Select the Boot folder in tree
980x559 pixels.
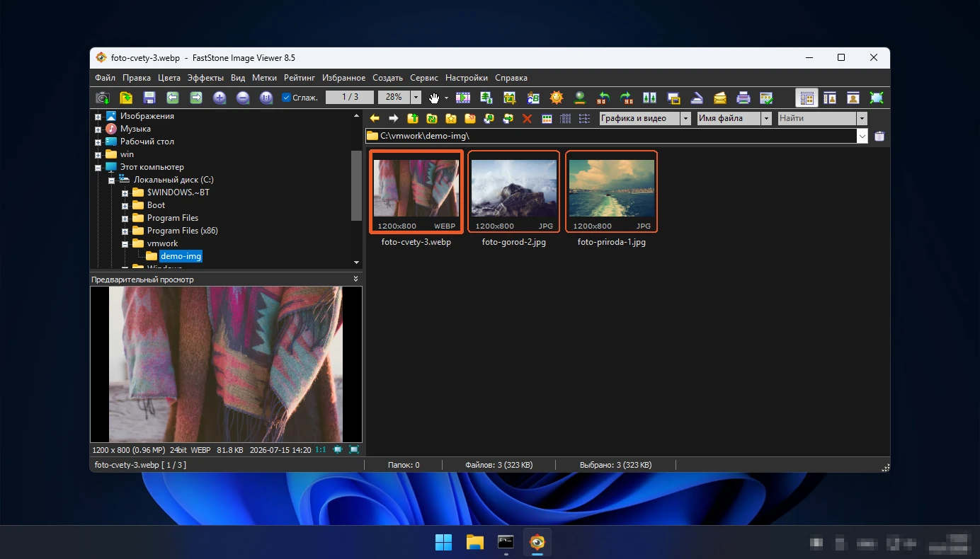click(156, 205)
